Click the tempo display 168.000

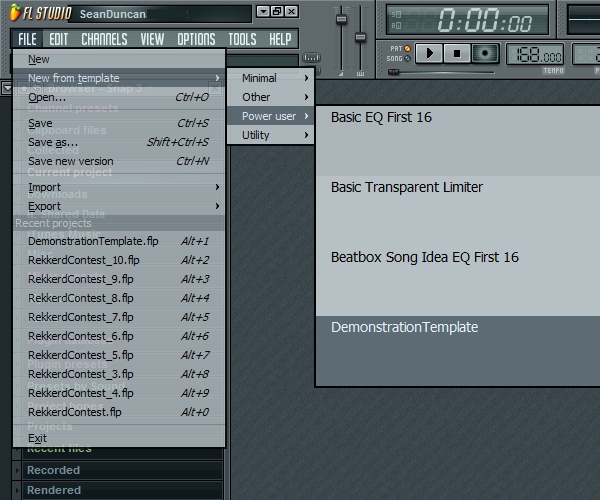(x=535, y=55)
